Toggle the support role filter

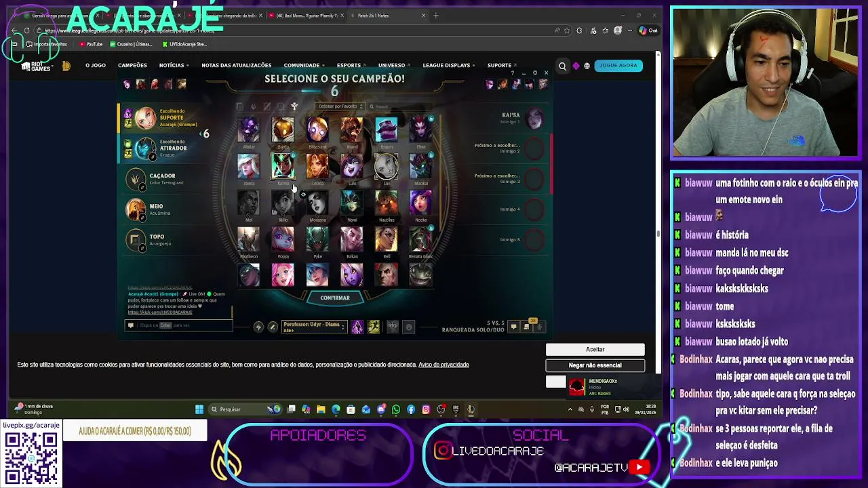click(294, 106)
